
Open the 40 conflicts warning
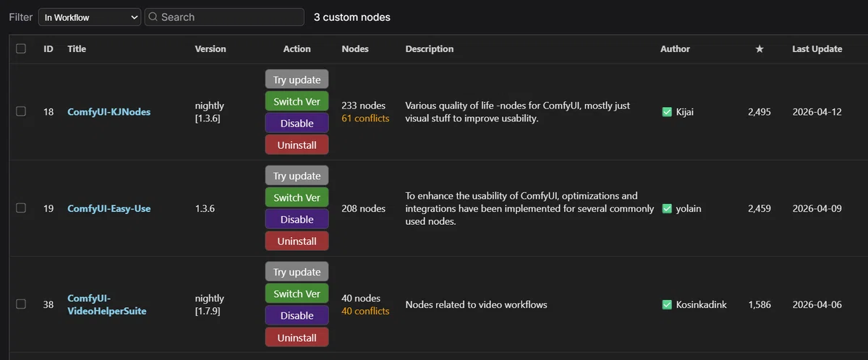point(365,311)
